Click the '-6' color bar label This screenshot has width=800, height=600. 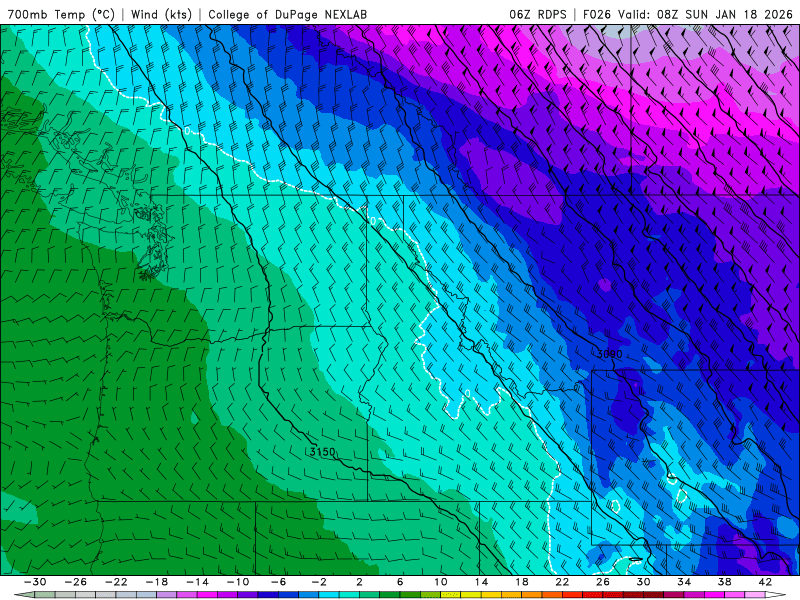pyautogui.click(x=278, y=582)
